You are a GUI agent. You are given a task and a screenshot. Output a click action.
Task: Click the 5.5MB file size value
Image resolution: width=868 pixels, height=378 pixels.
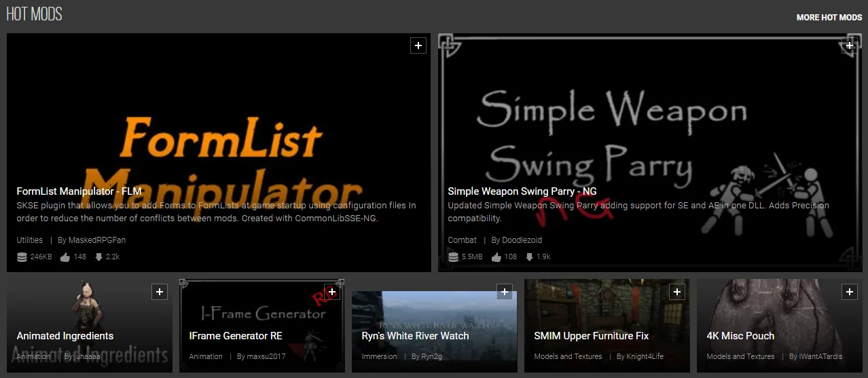point(472,257)
